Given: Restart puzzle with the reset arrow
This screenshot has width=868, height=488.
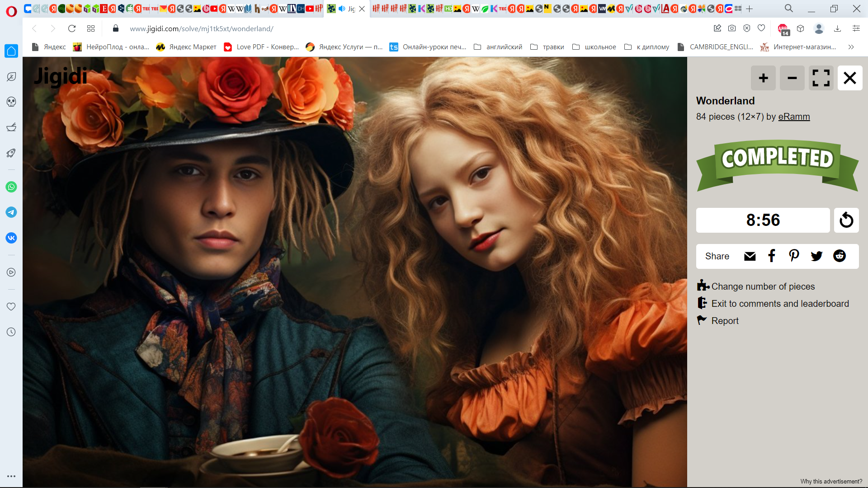Looking at the screenshot, I should pos(846,220).
